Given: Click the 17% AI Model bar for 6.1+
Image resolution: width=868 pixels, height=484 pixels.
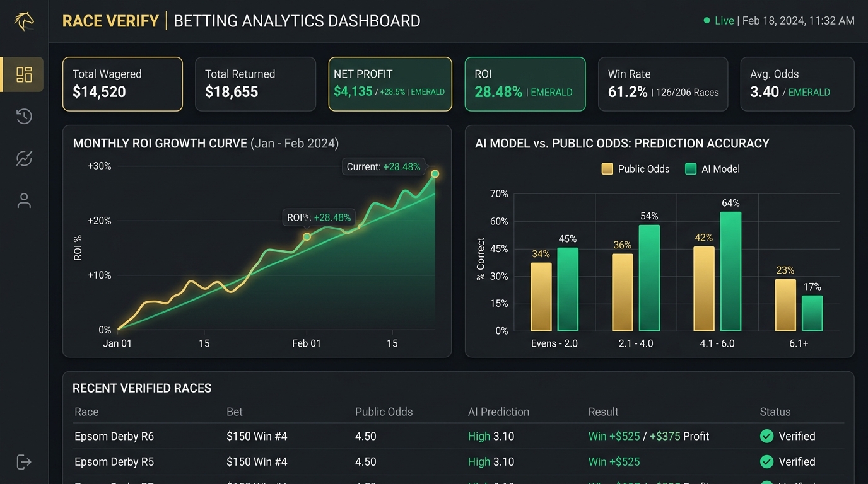Looking at the screenshot, I should tap(812, 313).
